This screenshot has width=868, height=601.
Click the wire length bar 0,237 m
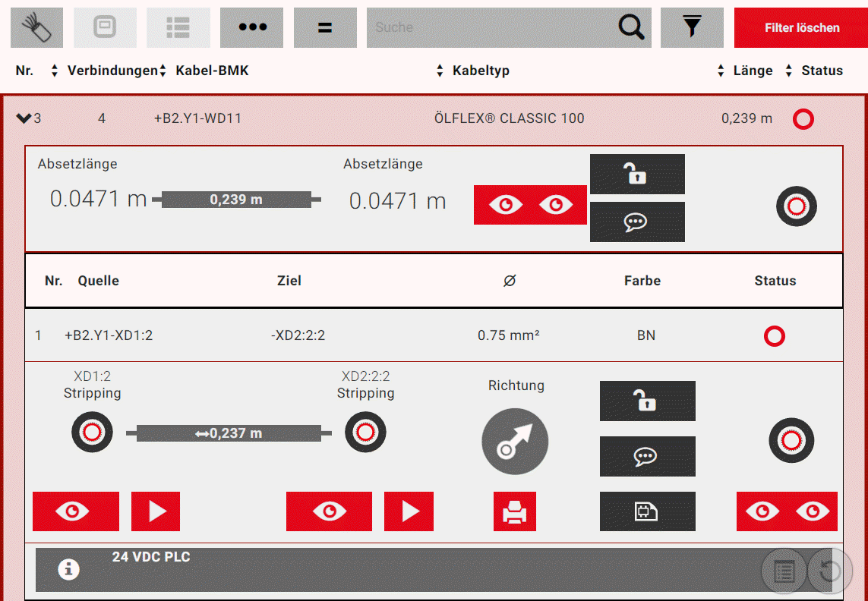pos(229,433)
